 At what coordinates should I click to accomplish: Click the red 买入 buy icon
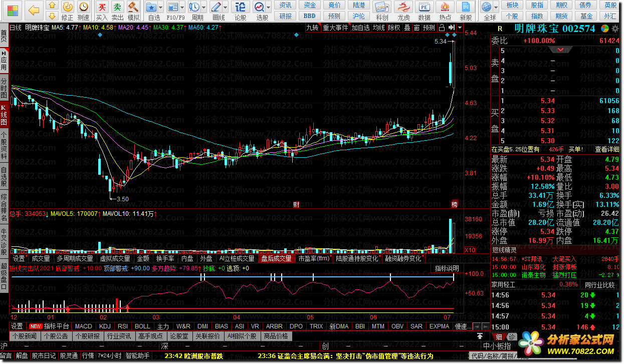[102, 7]
